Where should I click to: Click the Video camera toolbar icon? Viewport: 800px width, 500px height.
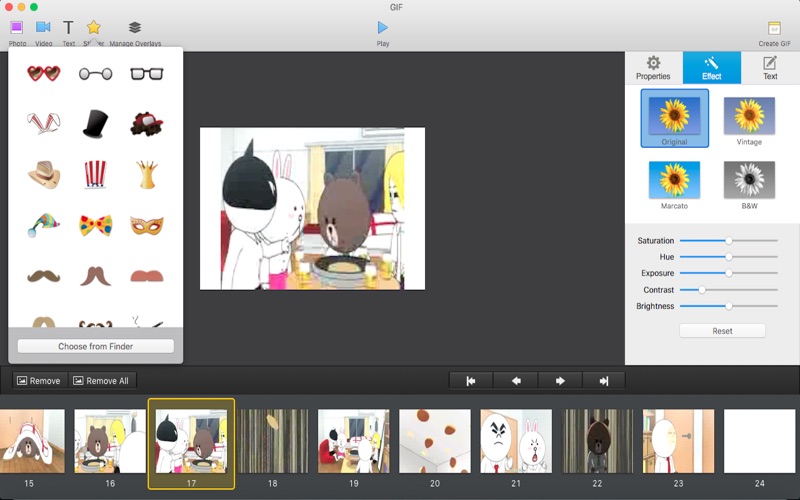point(43,28)
